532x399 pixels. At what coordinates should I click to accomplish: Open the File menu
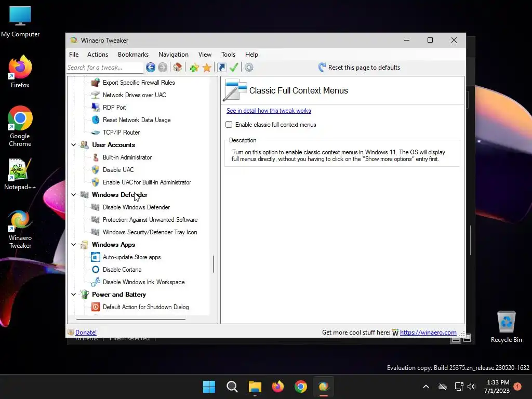click(74, 55)
